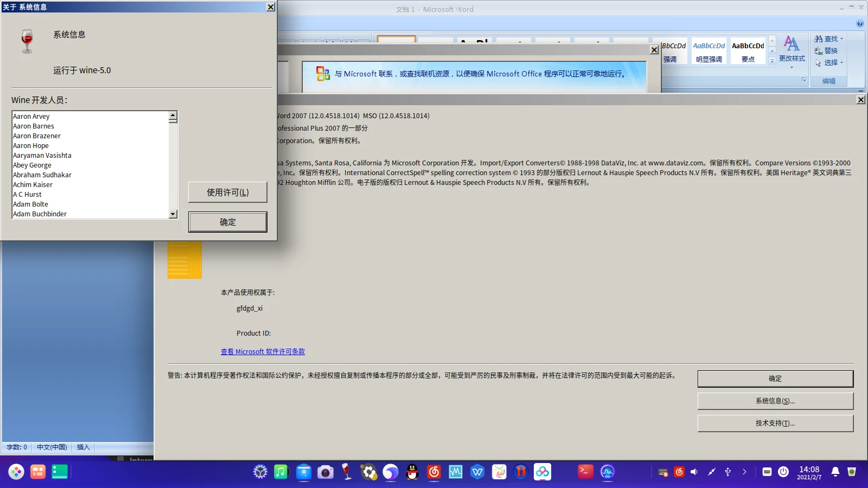868x488 pixels.
Task: Expand hidden tray icons chevron
Action: (744, 472)
